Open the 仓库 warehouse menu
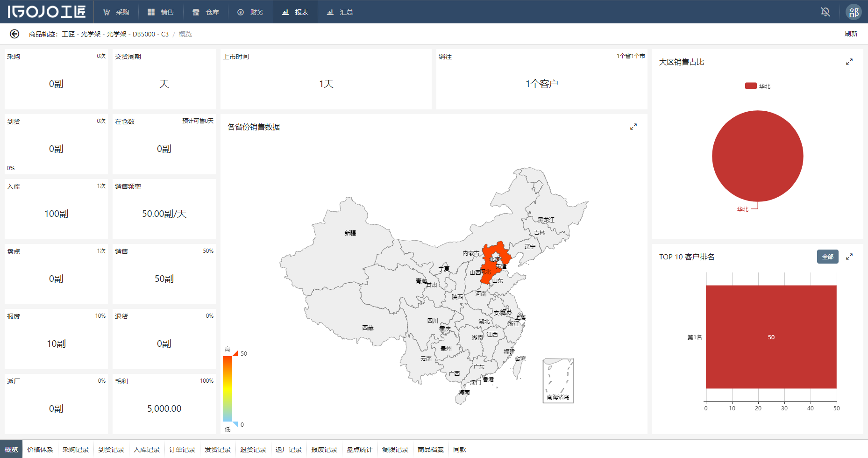 (x=206, y=12)
